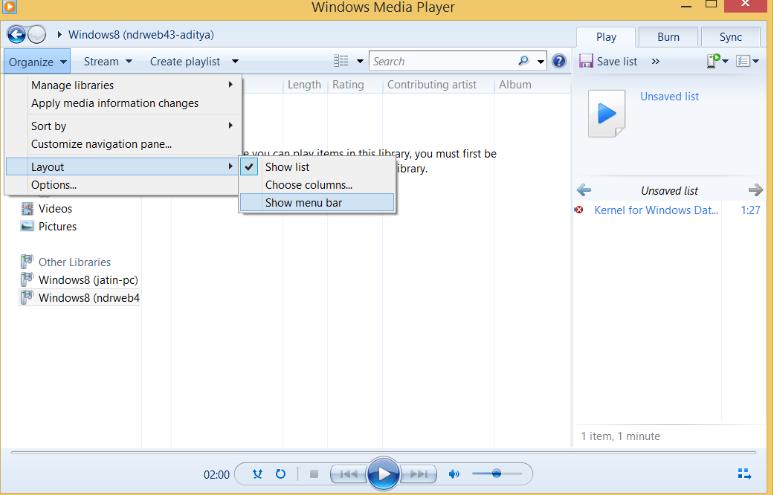Click the italic Unsaved list title
The height and width of the screenshot is (495, 773).
click(669, 190)
